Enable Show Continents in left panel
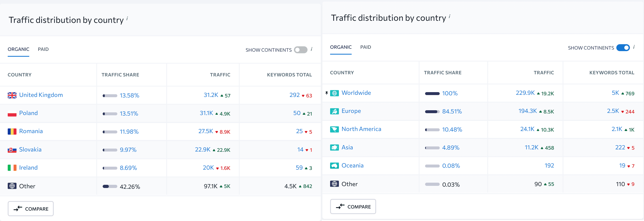Viewport: 644px width, 221px height. tap(301, 50)
